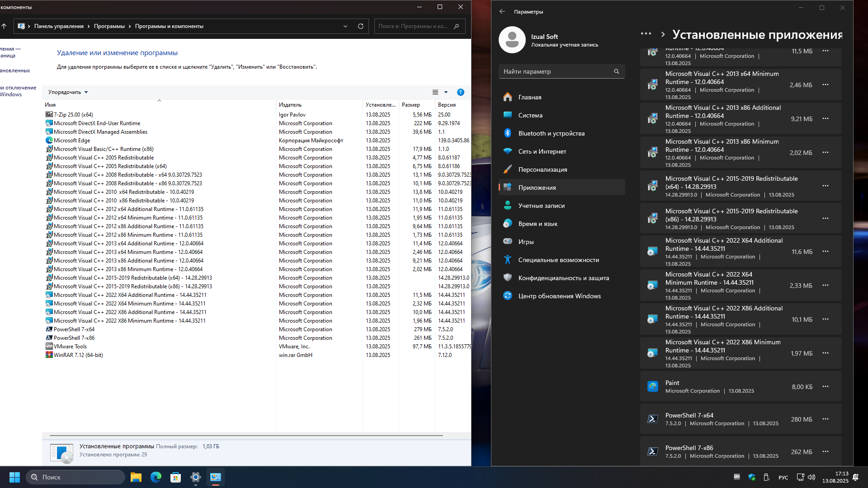This screenshot has height=488, width=868.
Task: Click PowerShell 7-x64 icon in Settings list
Action: pos(652,419)
